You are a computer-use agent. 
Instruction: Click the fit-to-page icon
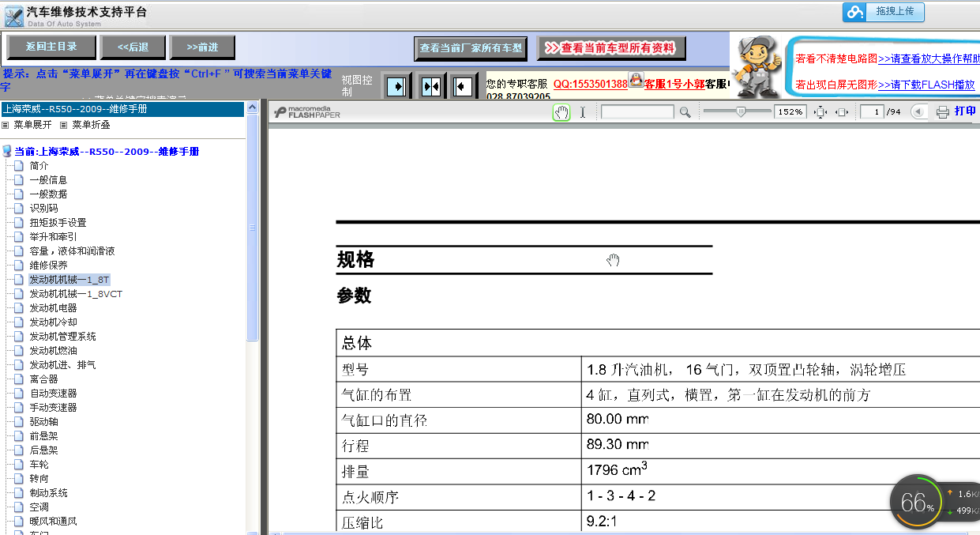821,112
